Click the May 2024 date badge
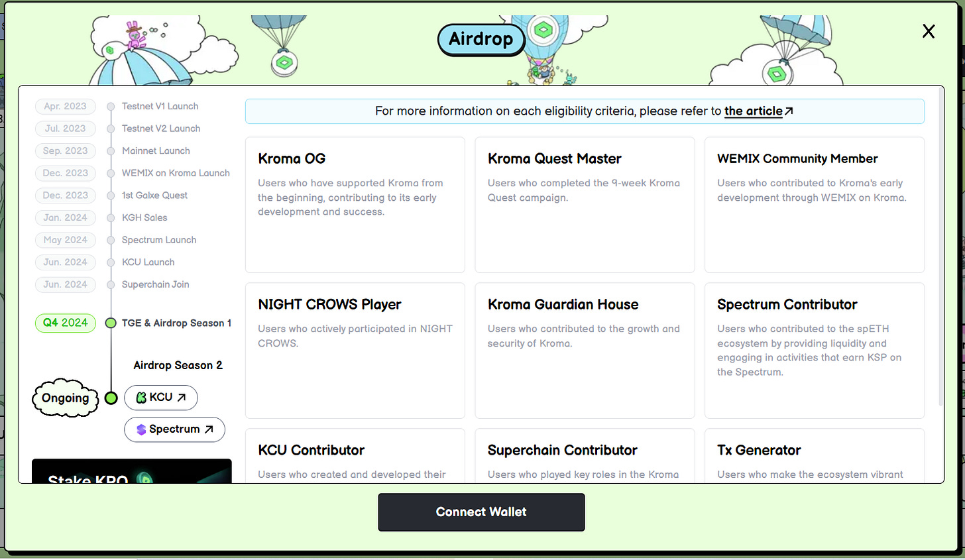The width and height of the screenshot is (965, 560). [66, 240]
